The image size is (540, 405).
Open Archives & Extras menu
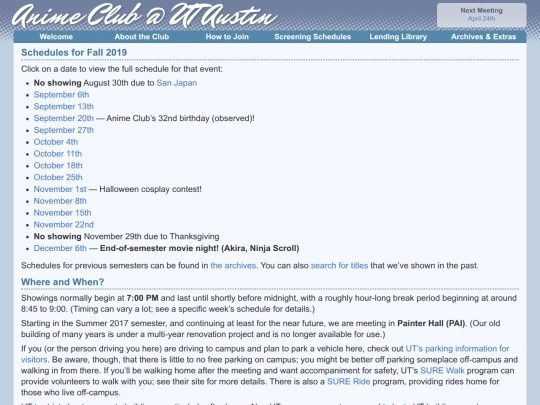(x=484, y=37)
